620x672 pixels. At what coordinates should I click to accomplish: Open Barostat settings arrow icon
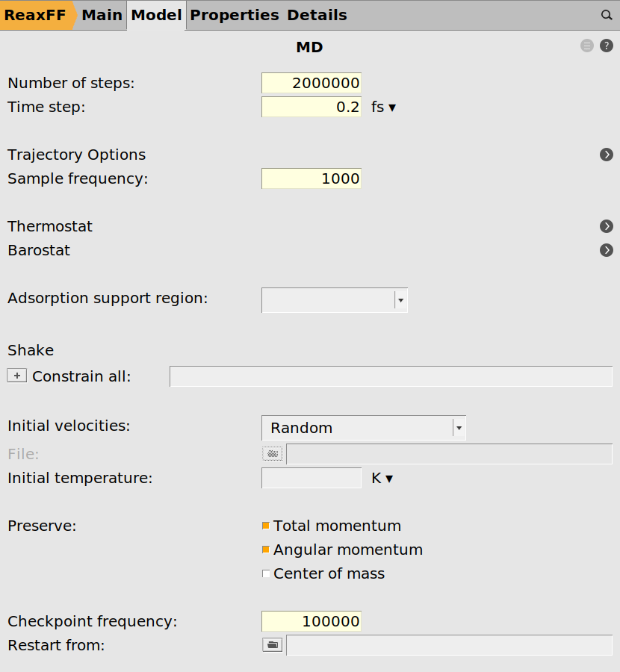point(607,250)
